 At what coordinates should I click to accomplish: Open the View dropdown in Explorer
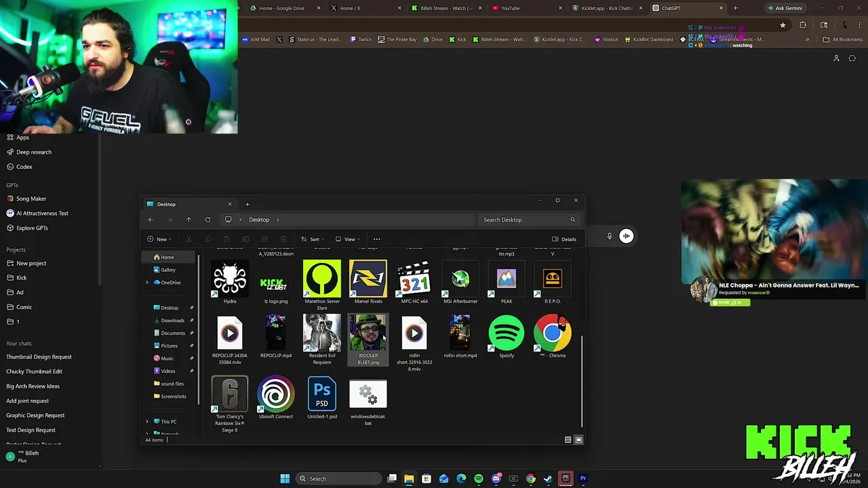tap(348, 239)
